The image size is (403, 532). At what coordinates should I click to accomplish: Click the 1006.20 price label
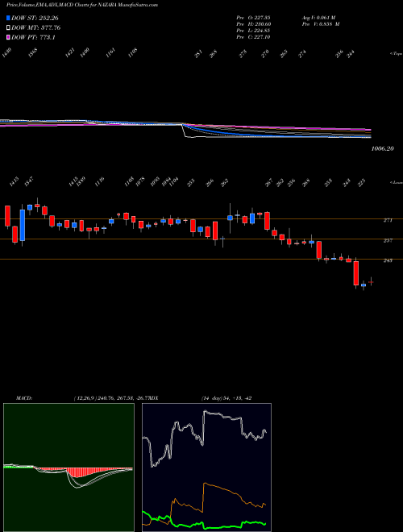tap(382, 148)
